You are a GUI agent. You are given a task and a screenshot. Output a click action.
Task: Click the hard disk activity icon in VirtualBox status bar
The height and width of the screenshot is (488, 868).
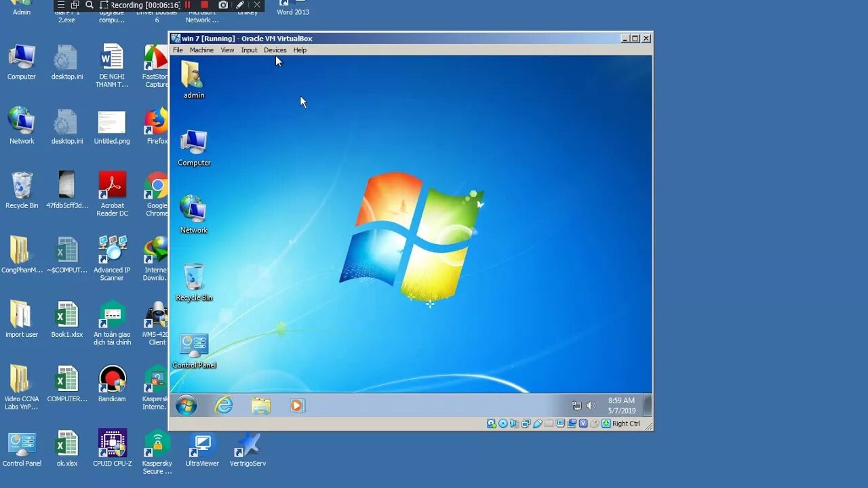pos(492,424)
